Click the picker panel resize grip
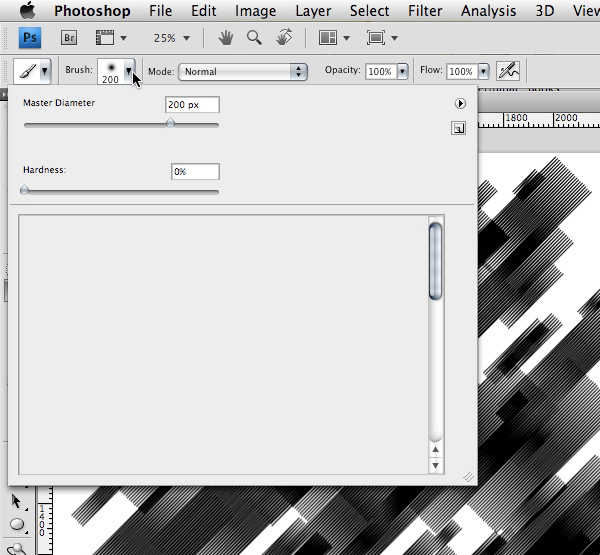 click(468, 477)
